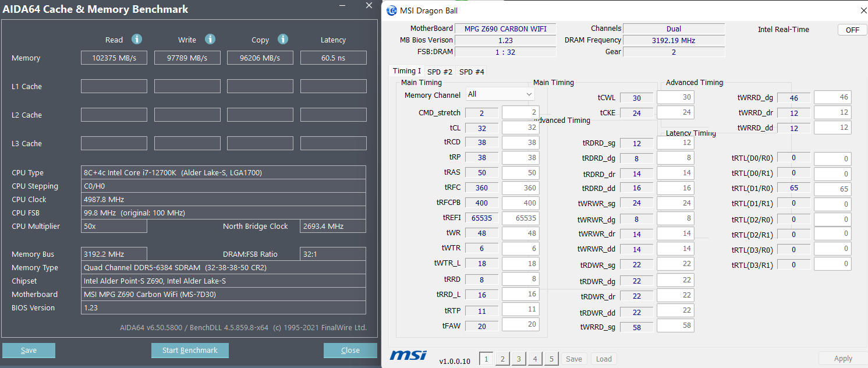Open the Memory Channel dropdown
Viewport: 868px width, 368px height.
(x=500, y=94)
